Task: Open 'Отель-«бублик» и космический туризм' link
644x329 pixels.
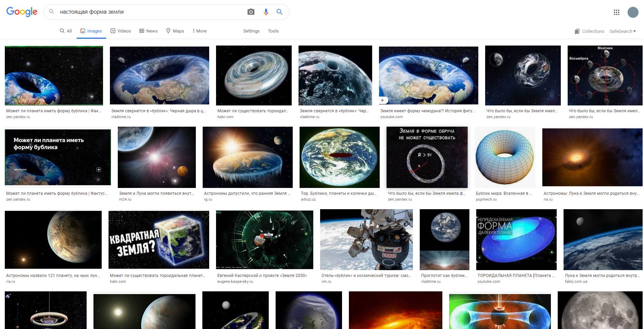Action: (366, 276)
